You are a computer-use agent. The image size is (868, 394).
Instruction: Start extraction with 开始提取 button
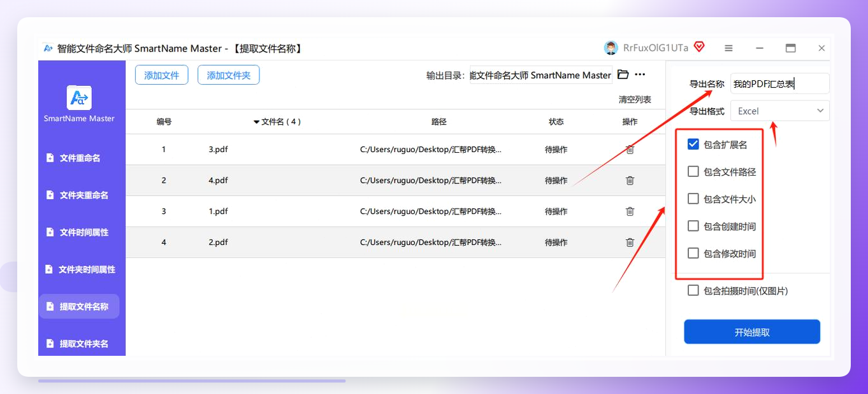(x=752, y=332)
